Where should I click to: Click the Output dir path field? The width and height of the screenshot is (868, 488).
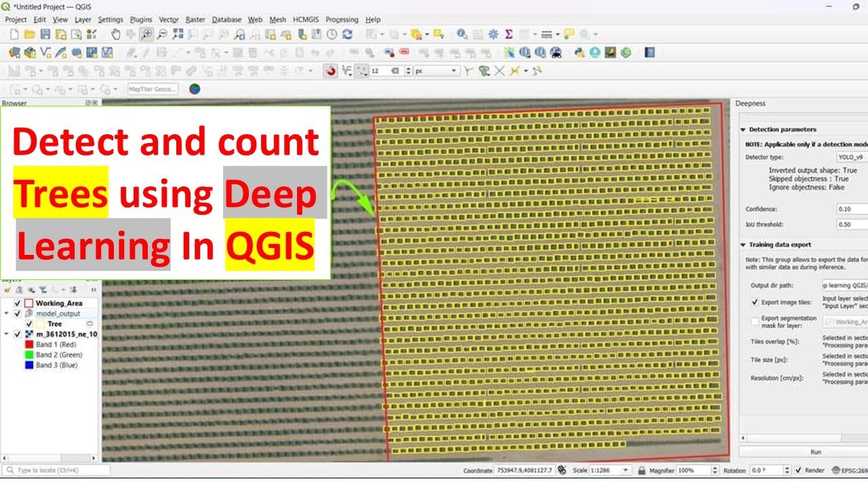(844, 285)
